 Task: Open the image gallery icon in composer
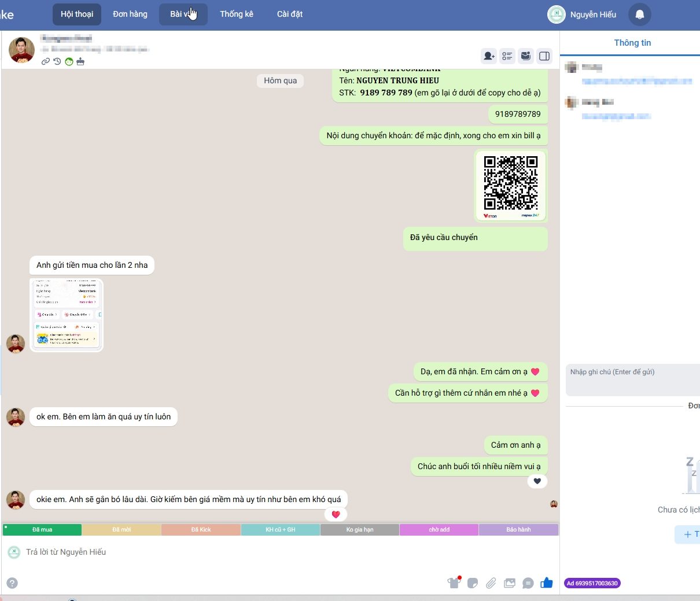(510, 583)
